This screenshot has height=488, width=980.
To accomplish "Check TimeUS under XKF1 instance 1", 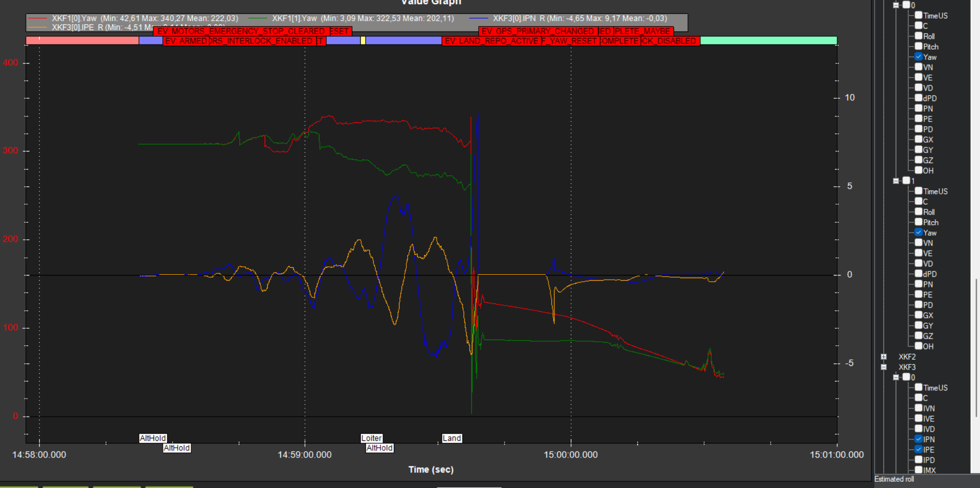I will coord(918,191).
